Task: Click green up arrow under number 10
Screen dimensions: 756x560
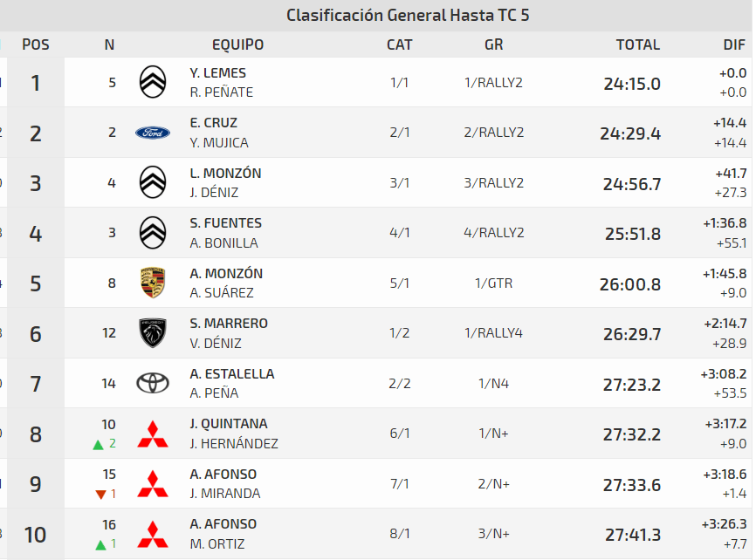Action: coord(99,444)
